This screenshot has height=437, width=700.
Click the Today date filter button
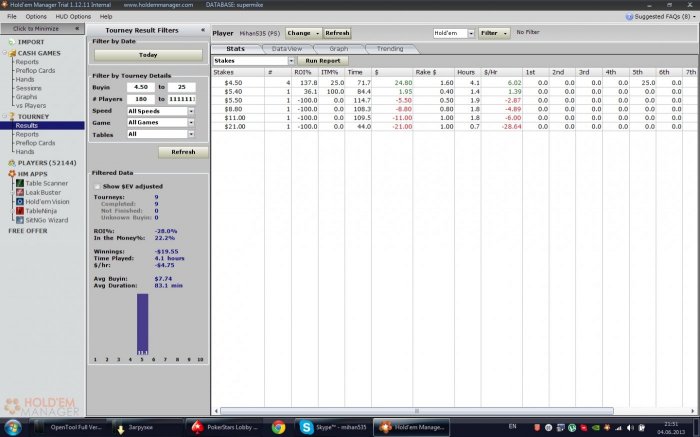click(148, 55)
